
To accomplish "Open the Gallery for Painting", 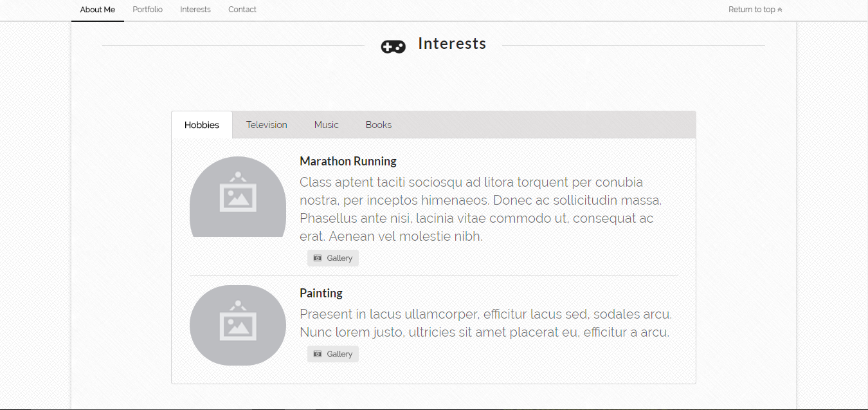I will point(332,353).
